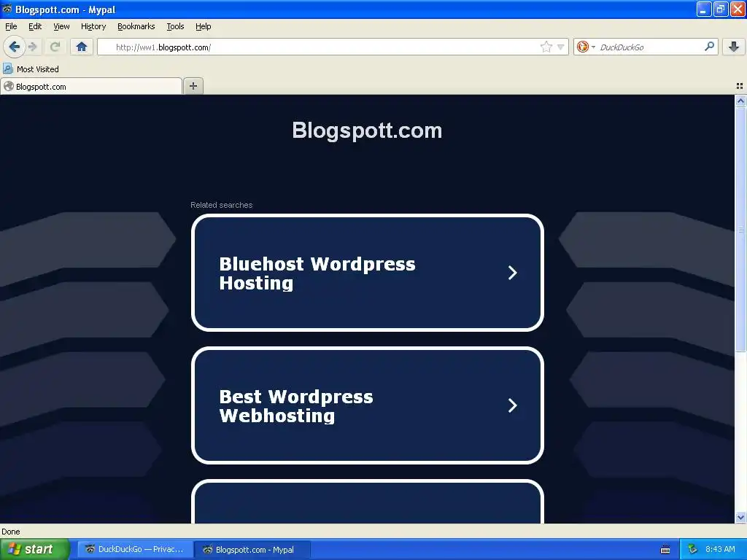
Task: Click the Forward arrow button
Action: click(x=33, y=47)
